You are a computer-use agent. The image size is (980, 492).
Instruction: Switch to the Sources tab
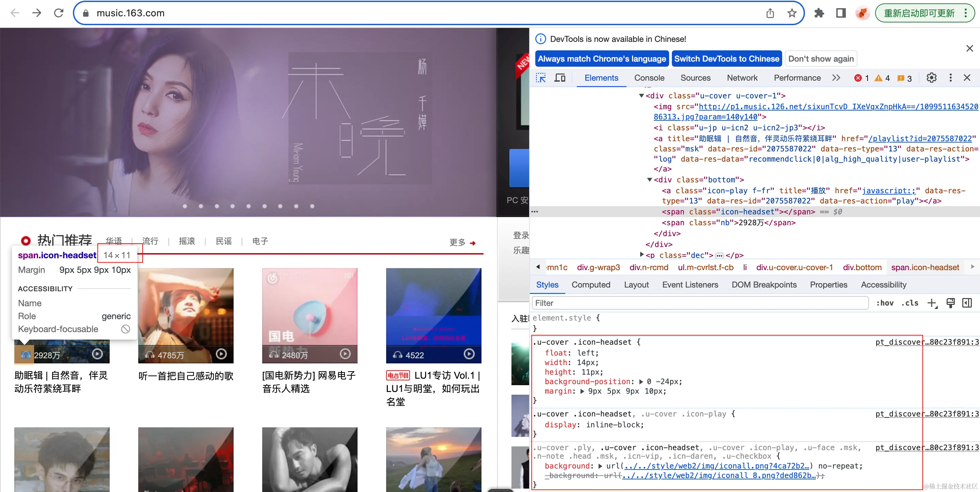tap(695, 78)
